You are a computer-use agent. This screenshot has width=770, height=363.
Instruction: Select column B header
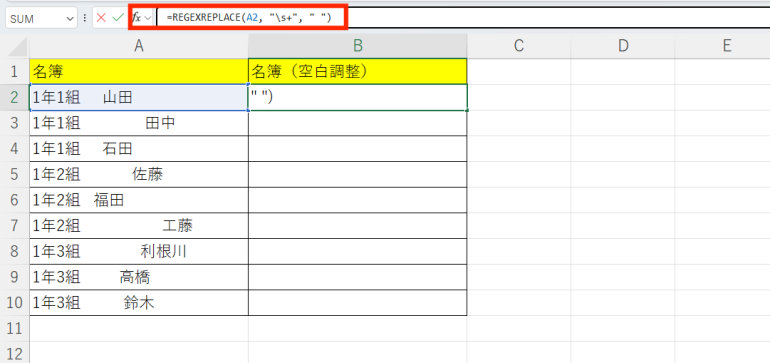(x=358, y=46)
